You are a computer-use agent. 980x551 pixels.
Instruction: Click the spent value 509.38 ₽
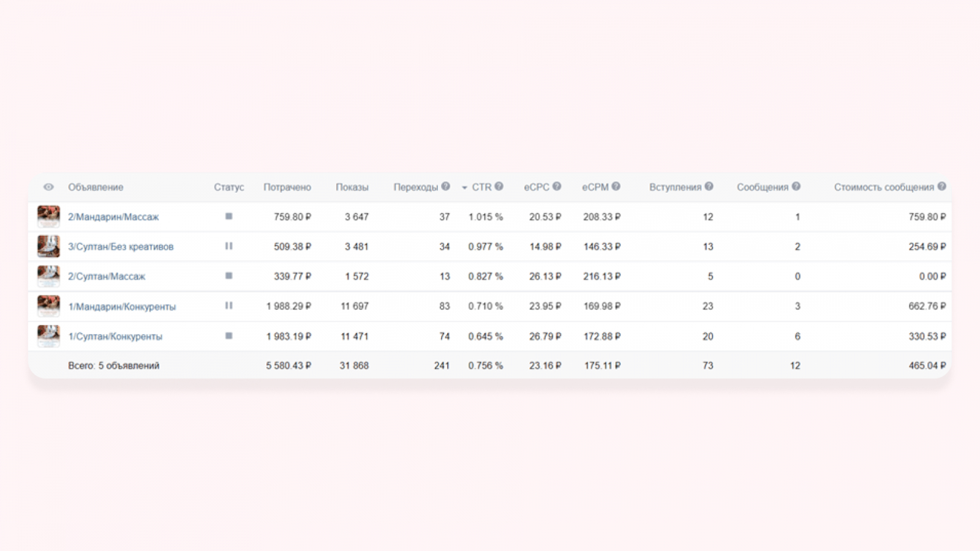pyautogui.click(x=292, y=247)
